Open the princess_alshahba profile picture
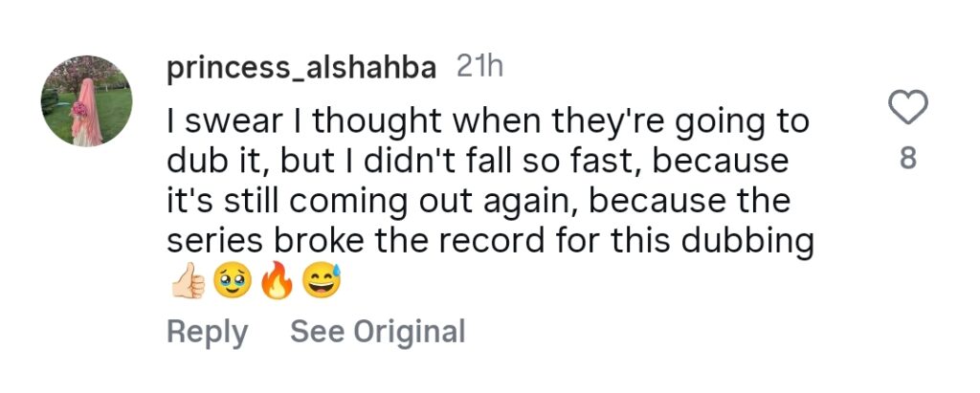Viewport: 980px width, 393px height. click(x=85, y=100)
